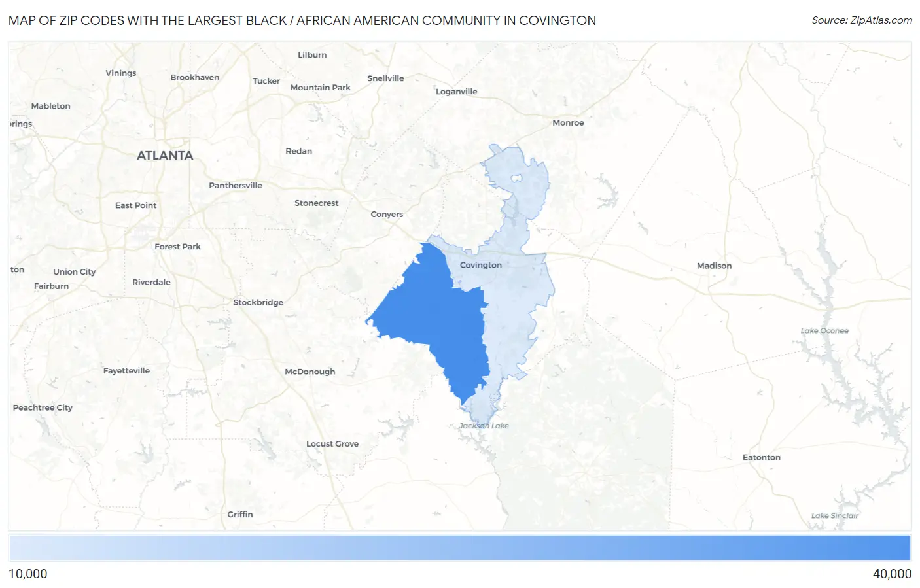Click the Source: ZipAtlas.com attribution
The image size is (920, 588).
(862, 20)
